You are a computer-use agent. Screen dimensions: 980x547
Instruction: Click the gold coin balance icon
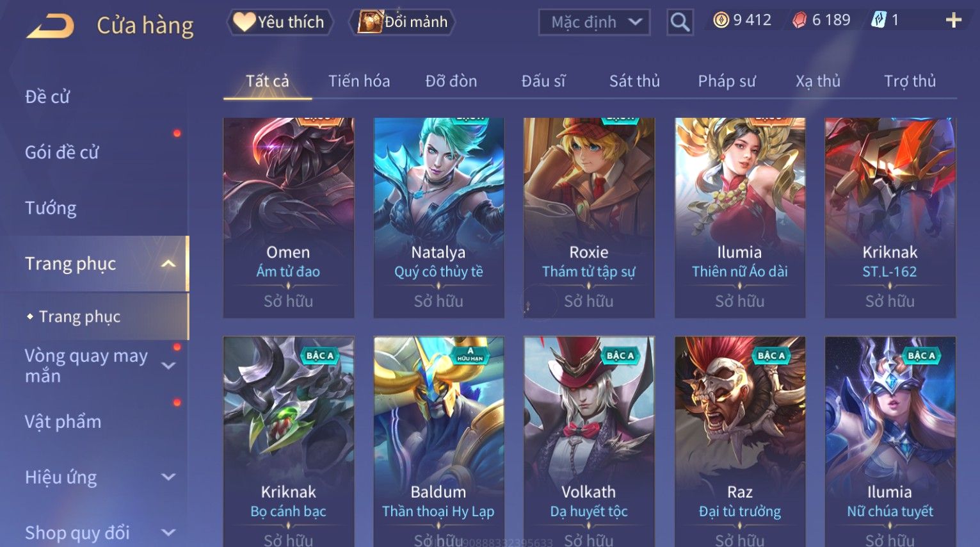point(721,20)
